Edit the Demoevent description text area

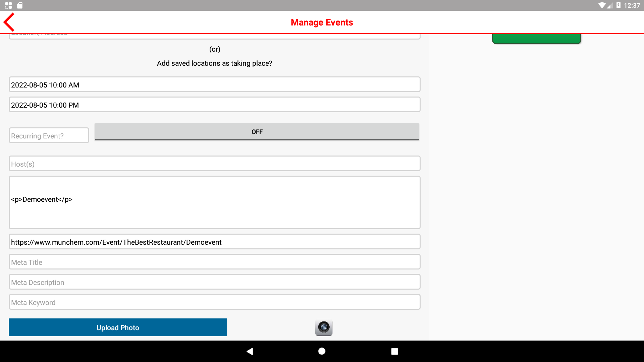coord(214,202)
